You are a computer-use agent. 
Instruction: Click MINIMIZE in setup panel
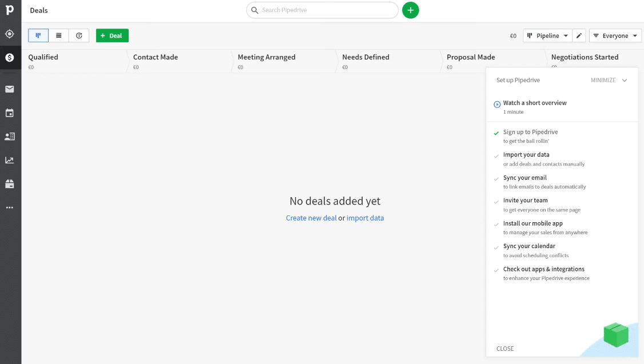[x=603, y=81]
